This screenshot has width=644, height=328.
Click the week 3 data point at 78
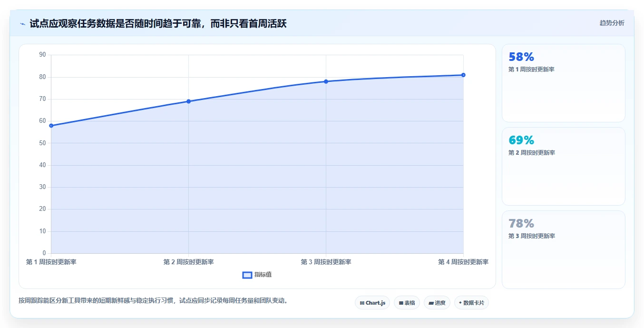coord(326,81)
